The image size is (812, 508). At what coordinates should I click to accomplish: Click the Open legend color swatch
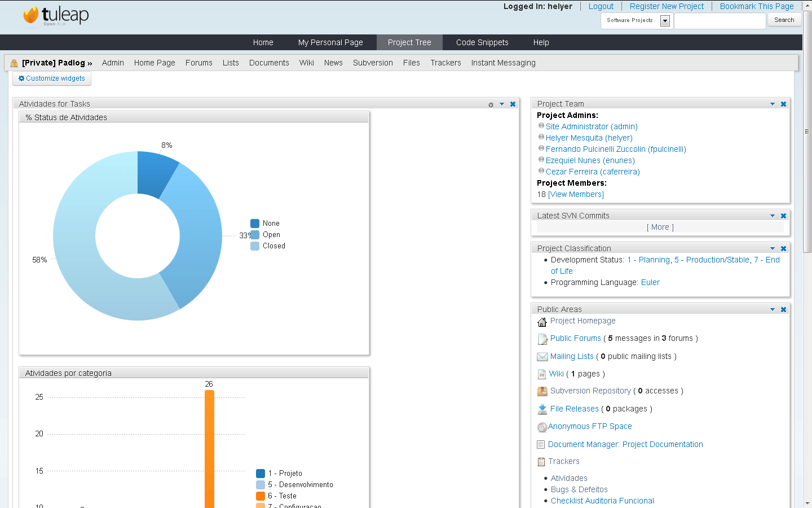255,235
